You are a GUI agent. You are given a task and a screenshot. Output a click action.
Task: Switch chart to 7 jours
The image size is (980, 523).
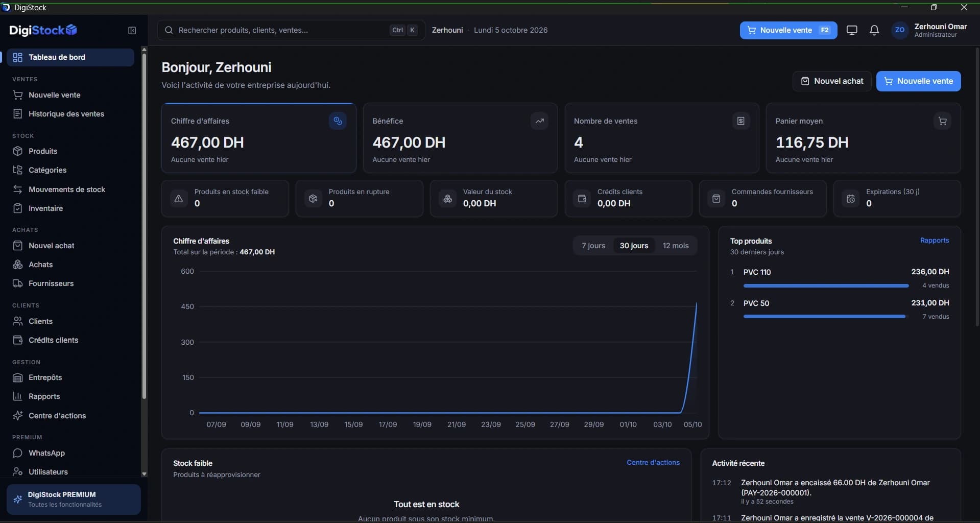(593, 246)
